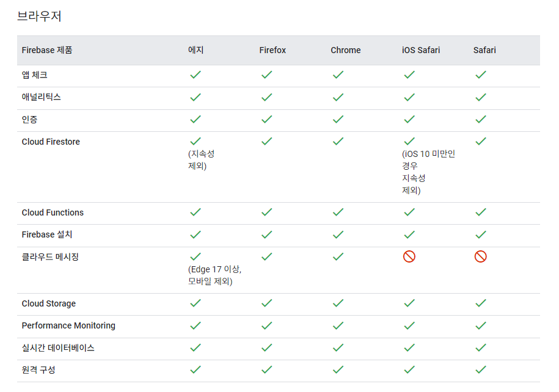Viewport: 559px width, 392px height.
Task: Click the Cloud Functions Firefox checkmark
Action: pos(266,212)
